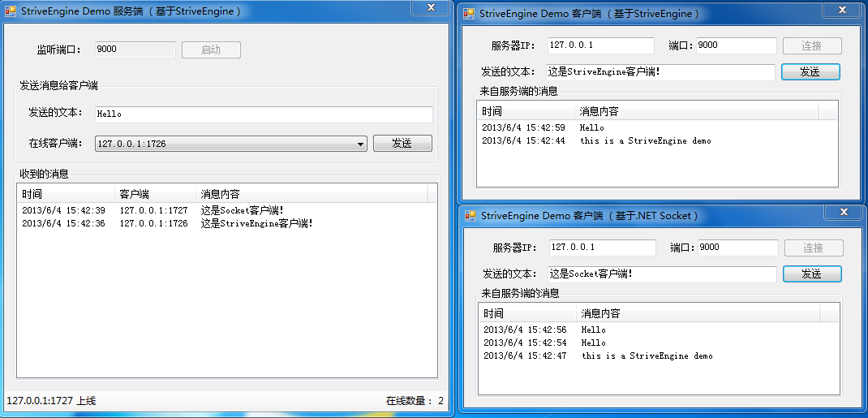Click the 监听端口 field showing 9000

click(135, 50)
